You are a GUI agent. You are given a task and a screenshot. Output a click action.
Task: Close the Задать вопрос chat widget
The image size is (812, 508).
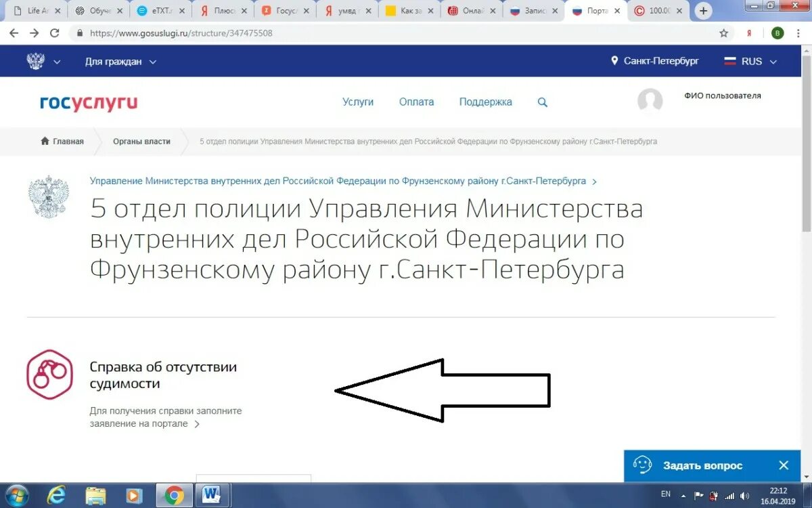tap(784, 465)
